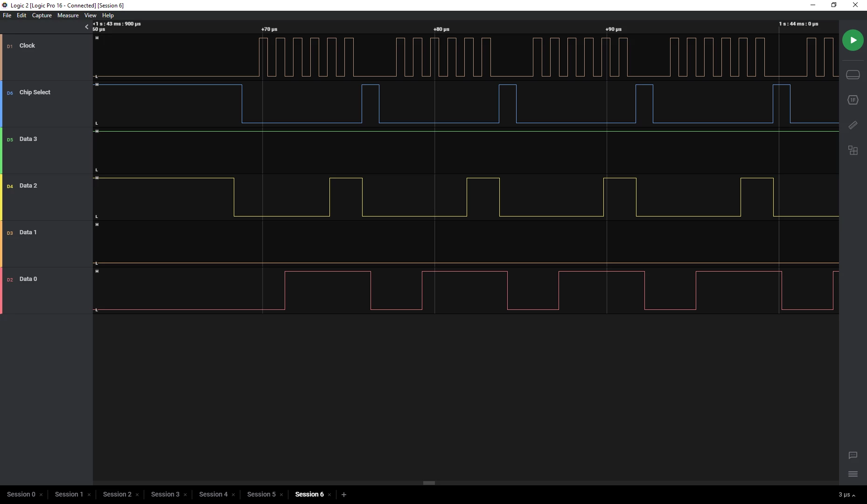This screenshot has width=867, height=504.
Task: Close the Session 2 tab
Action: pyautogui.click(x=137, y=495)
